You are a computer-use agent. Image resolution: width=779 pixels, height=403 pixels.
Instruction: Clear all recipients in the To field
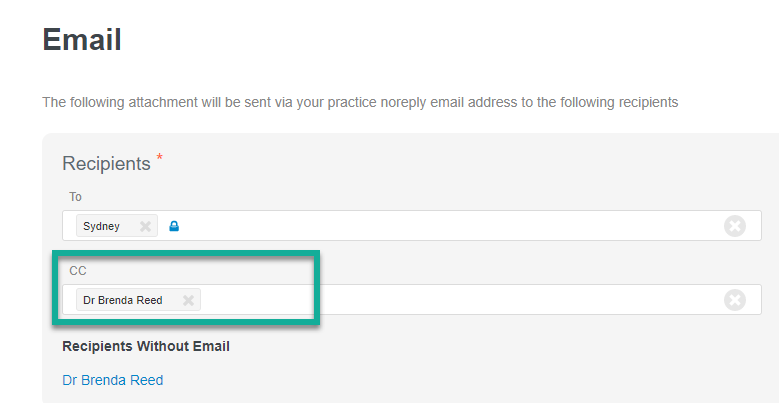click(x=734, y=227)
